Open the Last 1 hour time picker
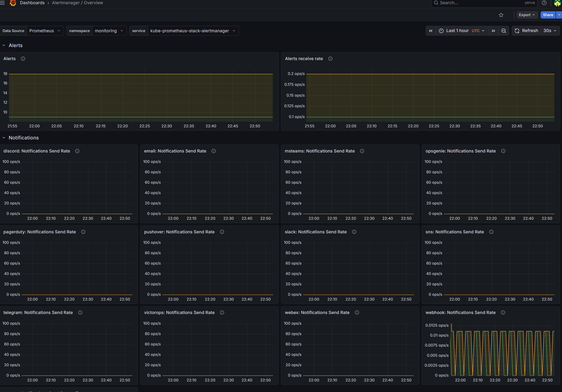The height and width of the screenshot is (392, 562). 462,31
